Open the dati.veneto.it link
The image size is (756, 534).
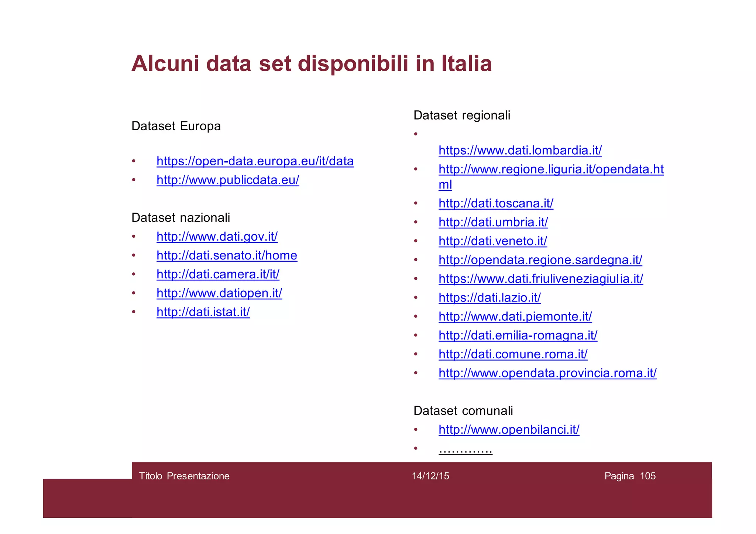pyautogui.click(x=493, y=241)
